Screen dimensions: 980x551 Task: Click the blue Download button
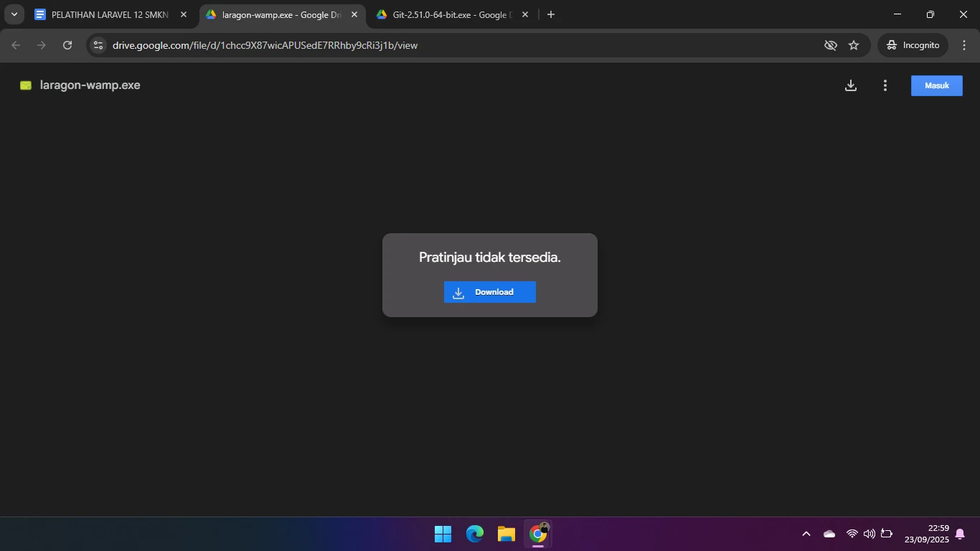coord(489,292)
